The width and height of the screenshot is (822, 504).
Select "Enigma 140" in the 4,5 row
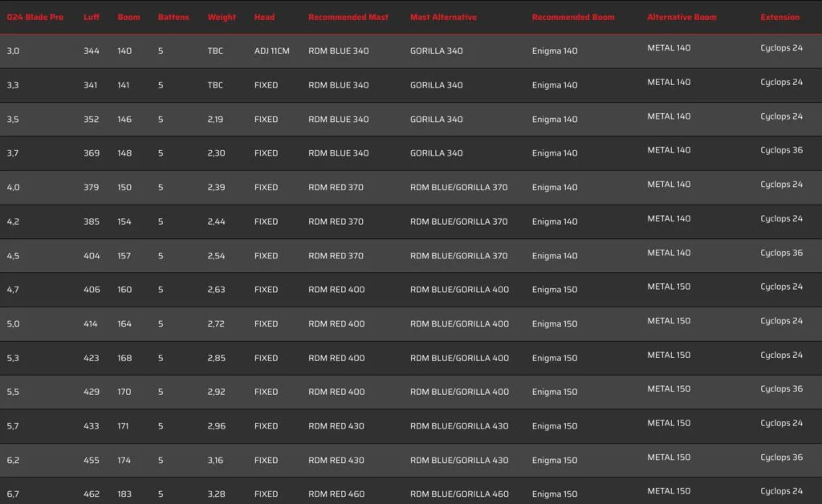click(555, 256)
